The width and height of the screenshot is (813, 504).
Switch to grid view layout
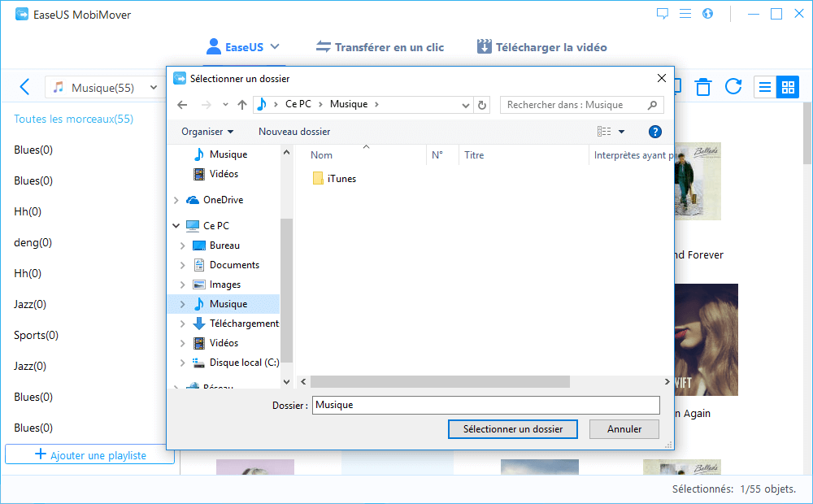[x=787, y=87]
